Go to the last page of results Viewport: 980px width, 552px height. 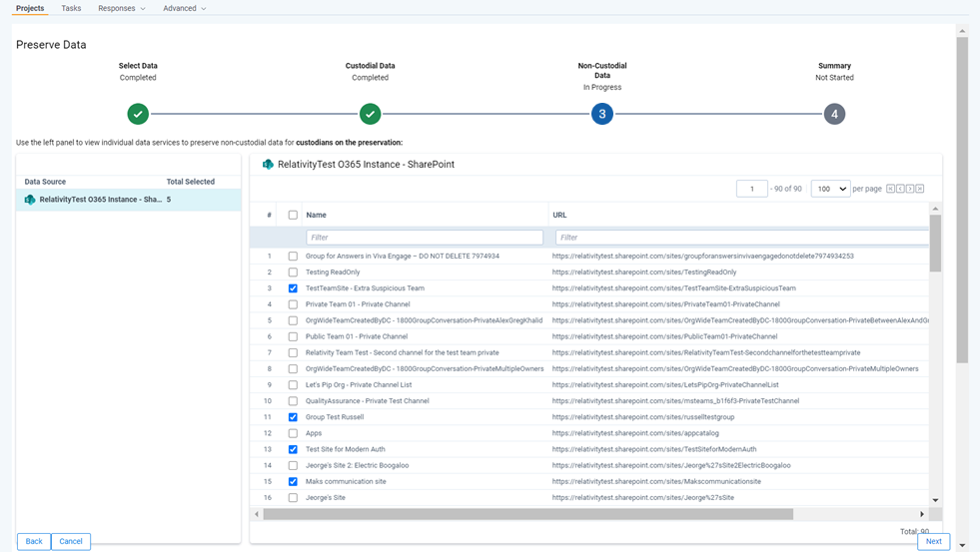coord(920,189)
